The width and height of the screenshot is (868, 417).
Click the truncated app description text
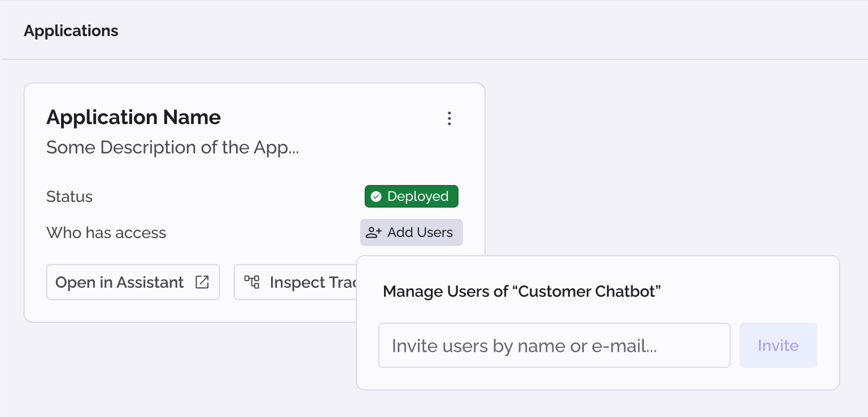coord(172,147)
